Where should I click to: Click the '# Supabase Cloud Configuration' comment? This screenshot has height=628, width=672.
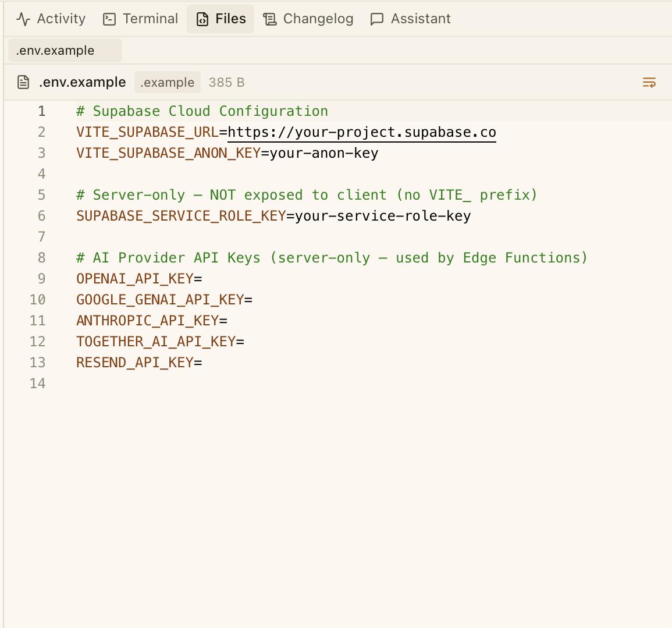(202, 111)
